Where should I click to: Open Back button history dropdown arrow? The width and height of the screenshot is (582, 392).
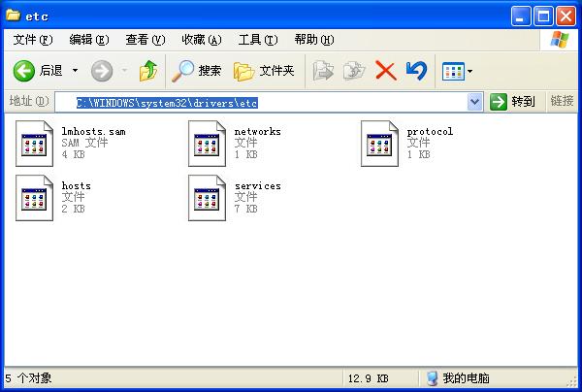click(76, 71)
